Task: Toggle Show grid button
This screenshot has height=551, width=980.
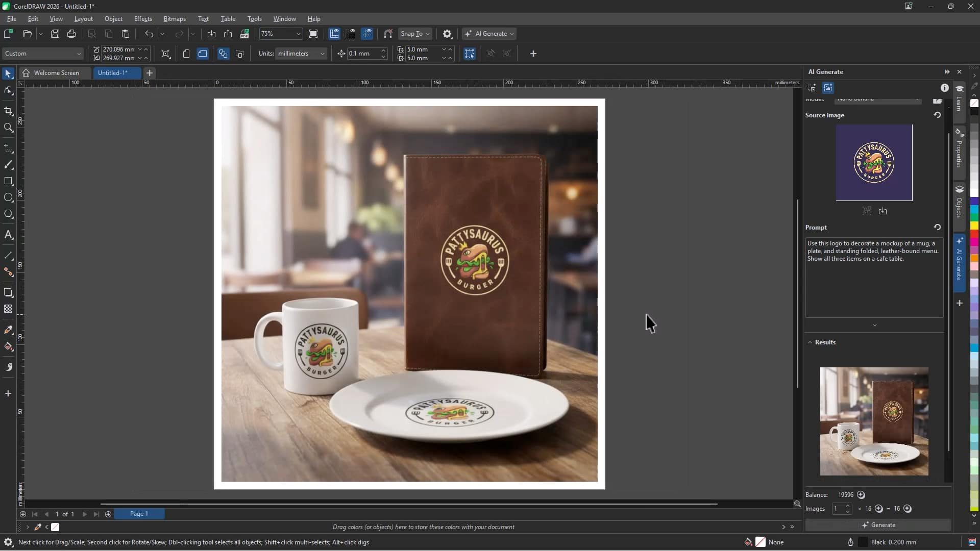Action: pos(351,34)
